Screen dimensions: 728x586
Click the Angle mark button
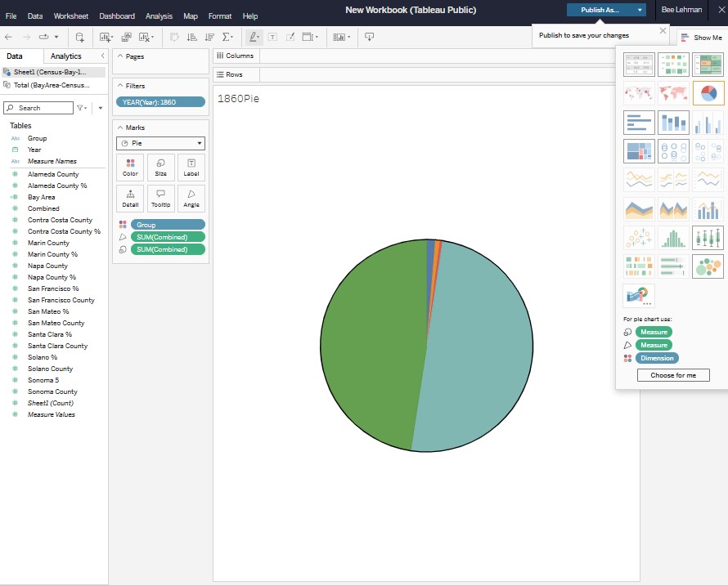pos(191,199)
